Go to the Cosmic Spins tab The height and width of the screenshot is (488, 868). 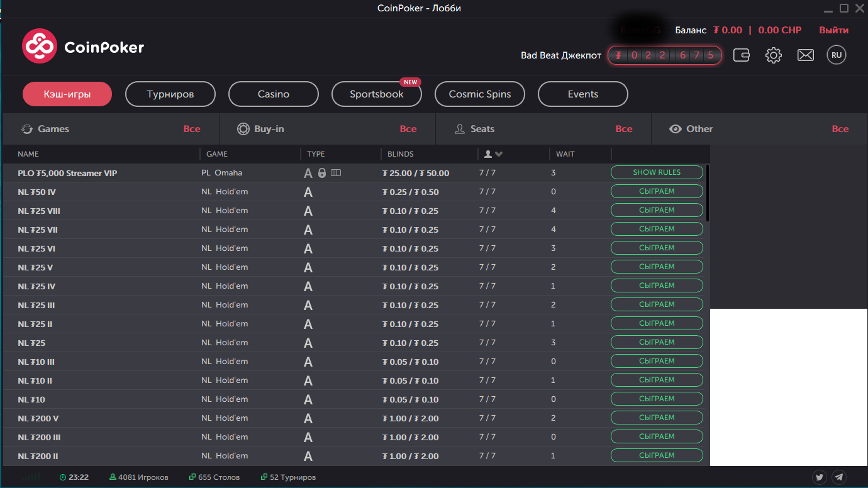pyautogui.click(x=480, y=94)
